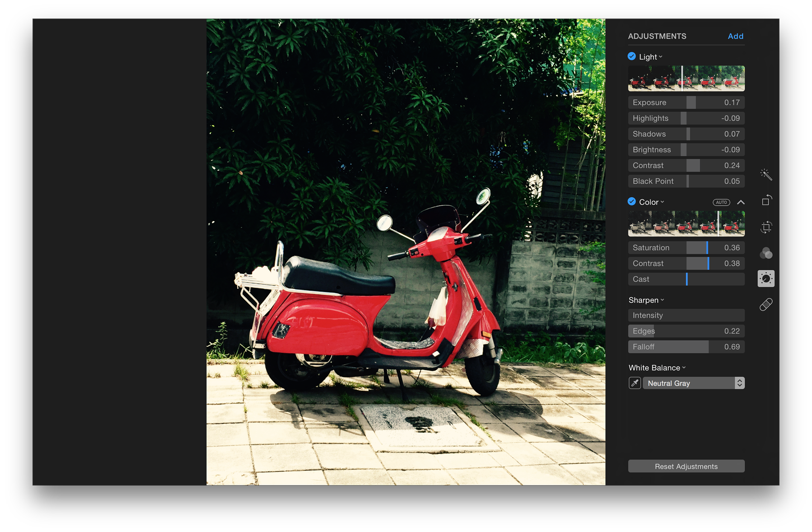Open the Color section options menu

(x=652, y=202)
